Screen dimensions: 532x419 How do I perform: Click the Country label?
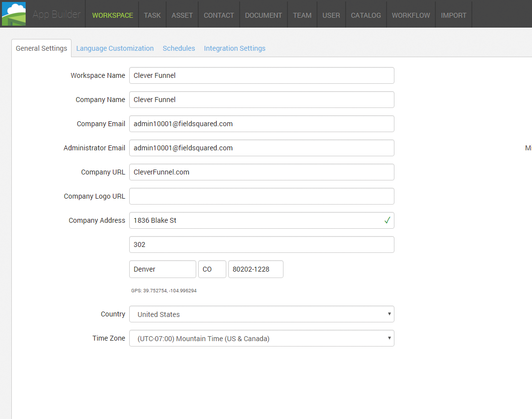pyautogui.click(x=113, y=314)
